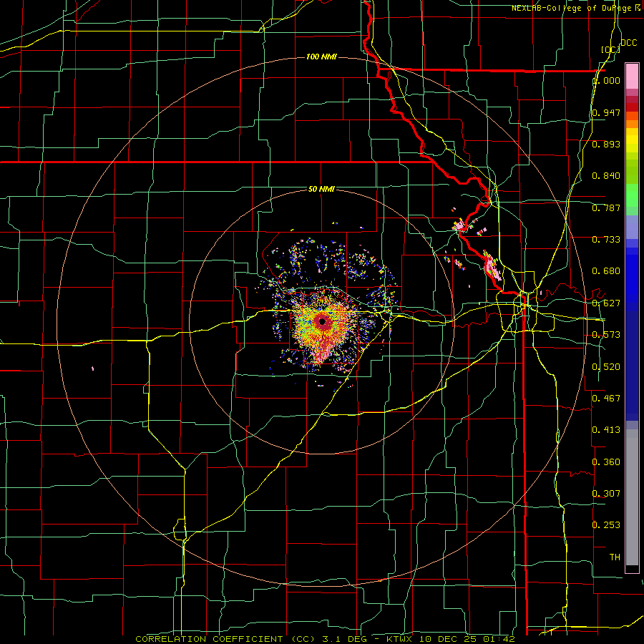Click the 0.253 legend value
This screenshot has height=644, width=644.
606,525
